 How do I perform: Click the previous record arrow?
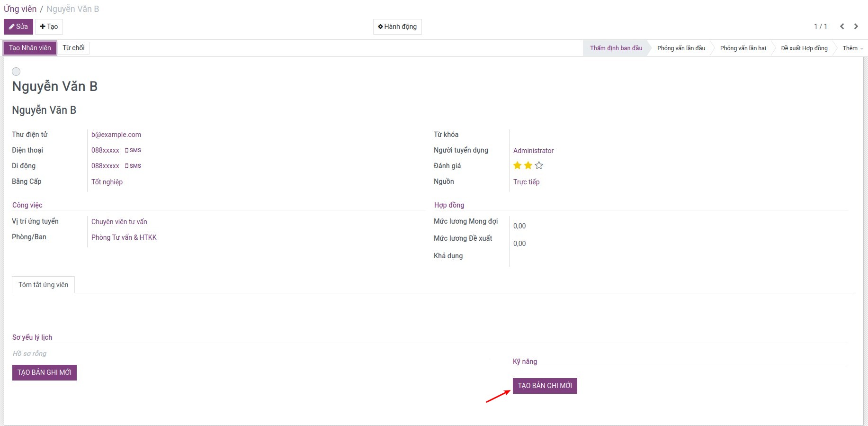pyautogui.click(x=842, y=27)
